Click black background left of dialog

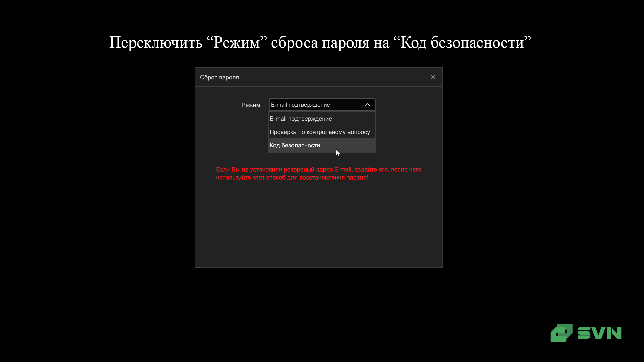click(97, 168)
